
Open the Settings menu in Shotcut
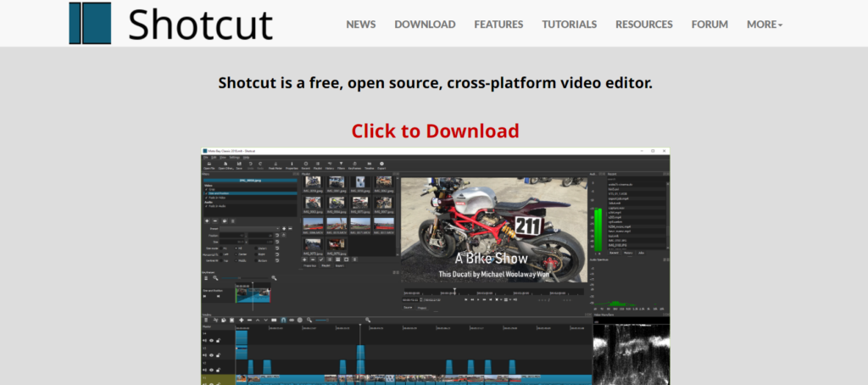pyautogui.click(x=234, y=158)
